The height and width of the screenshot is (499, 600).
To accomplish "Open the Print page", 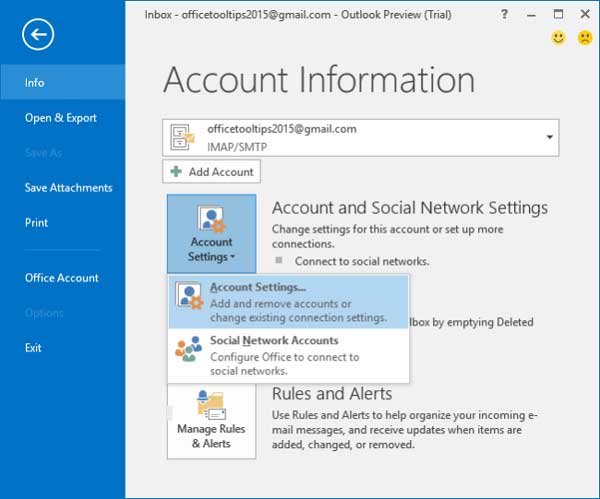I will [36, 222].
